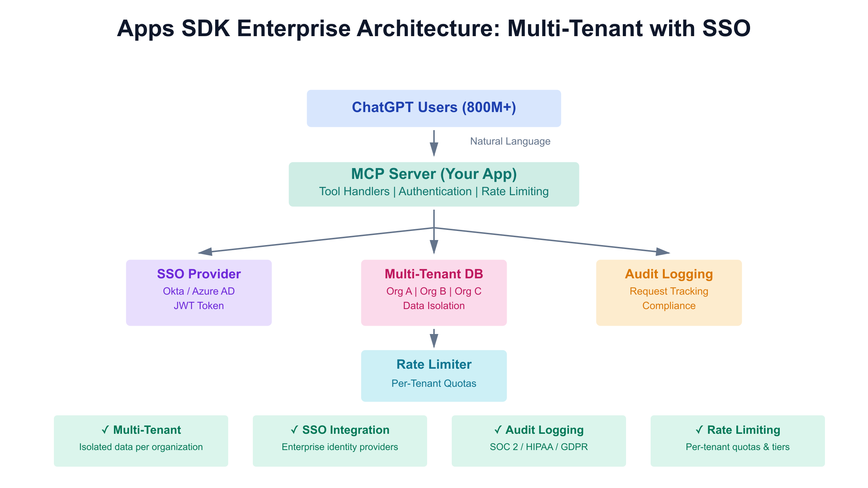
Task: Select the Multi-Tenant DB box title
Action: click(434, 274)
